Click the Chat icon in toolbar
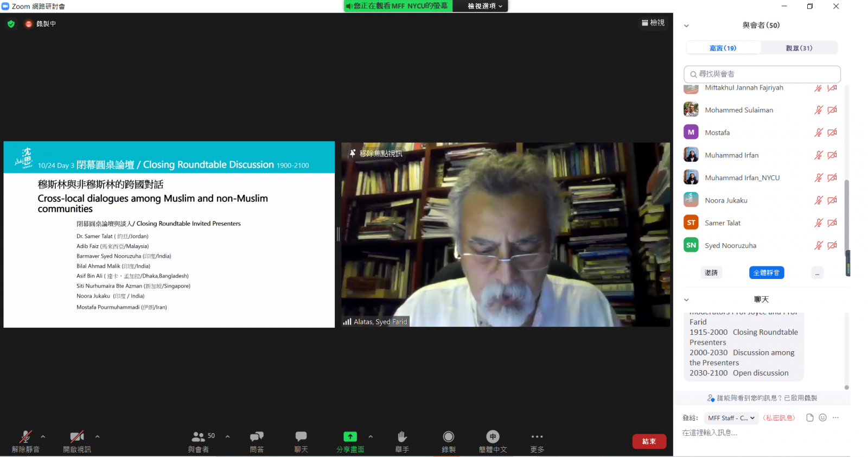 [301, 437]
